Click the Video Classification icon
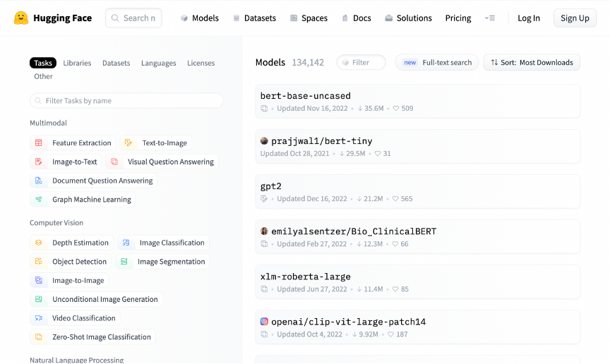The height and width of the screenshot is (364, 610). click(x=39, y=318)
